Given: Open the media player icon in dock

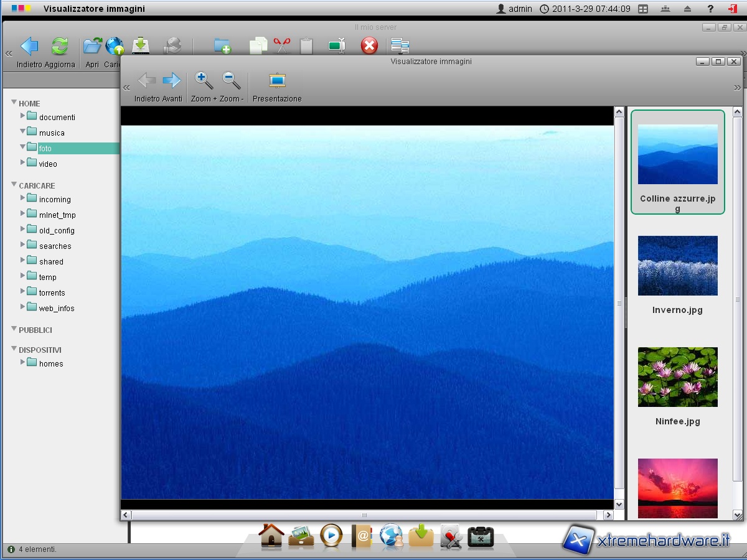Looking at the screenshot, I should pos(331,536).
